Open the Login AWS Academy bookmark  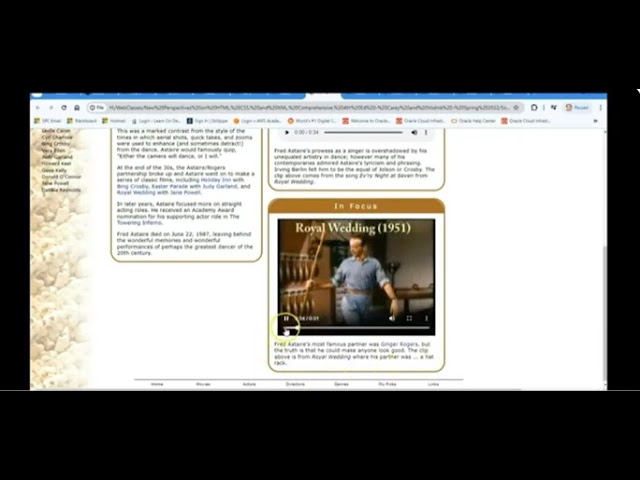258,121
